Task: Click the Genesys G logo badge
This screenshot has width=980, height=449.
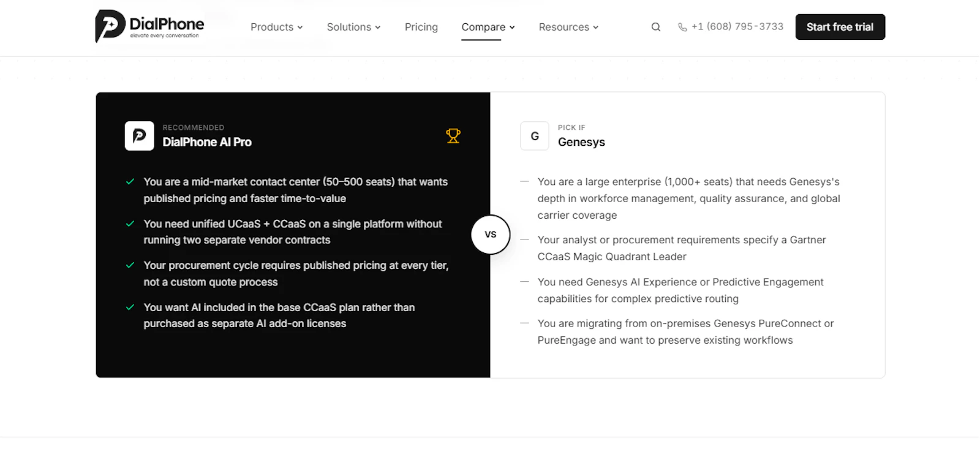Action: click(x=535, y=135)
